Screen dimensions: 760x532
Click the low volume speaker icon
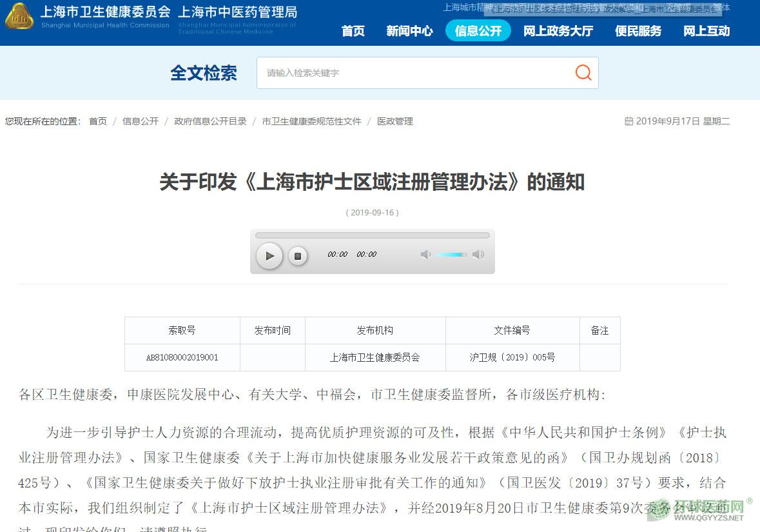(425, 255)
